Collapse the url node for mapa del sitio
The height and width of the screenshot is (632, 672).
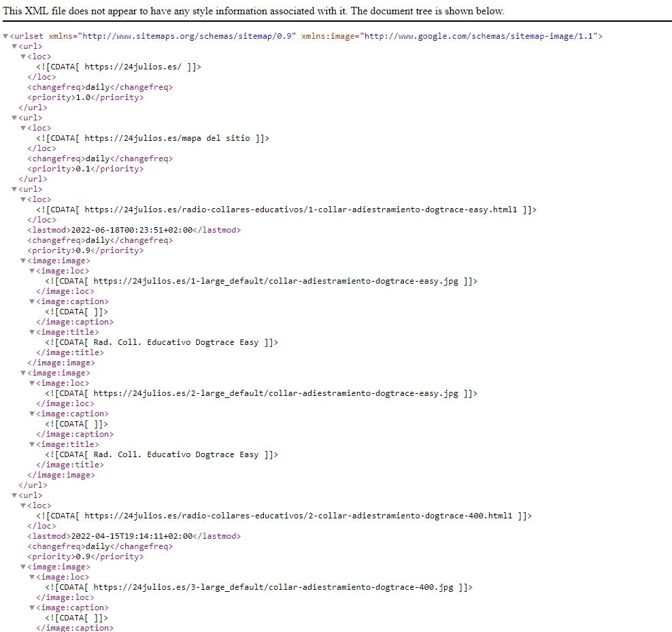pyautogui.click(x=14, y=118)
